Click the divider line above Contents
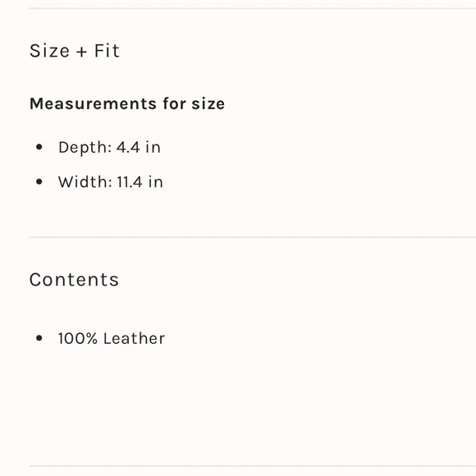Screen dimensions: 476x476 253,237
